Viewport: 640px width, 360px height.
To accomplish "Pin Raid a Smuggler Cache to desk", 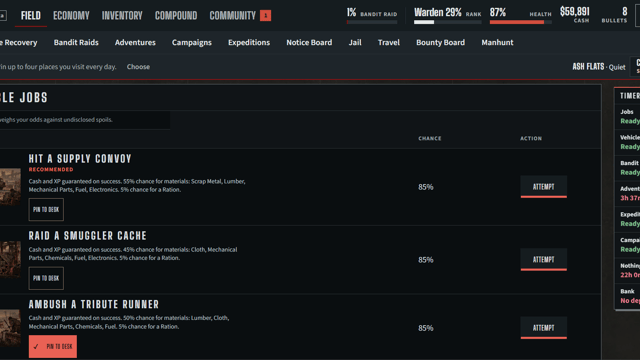I will click(x=46, y=278).
